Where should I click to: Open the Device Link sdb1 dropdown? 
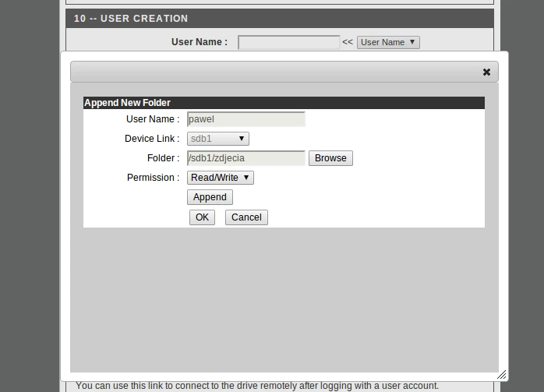218,139
